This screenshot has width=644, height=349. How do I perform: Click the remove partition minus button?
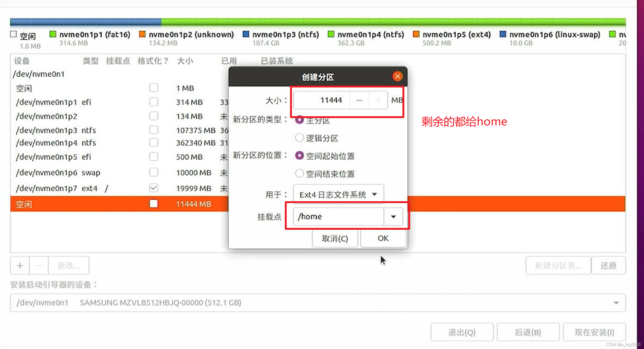(x=39, y=266)
